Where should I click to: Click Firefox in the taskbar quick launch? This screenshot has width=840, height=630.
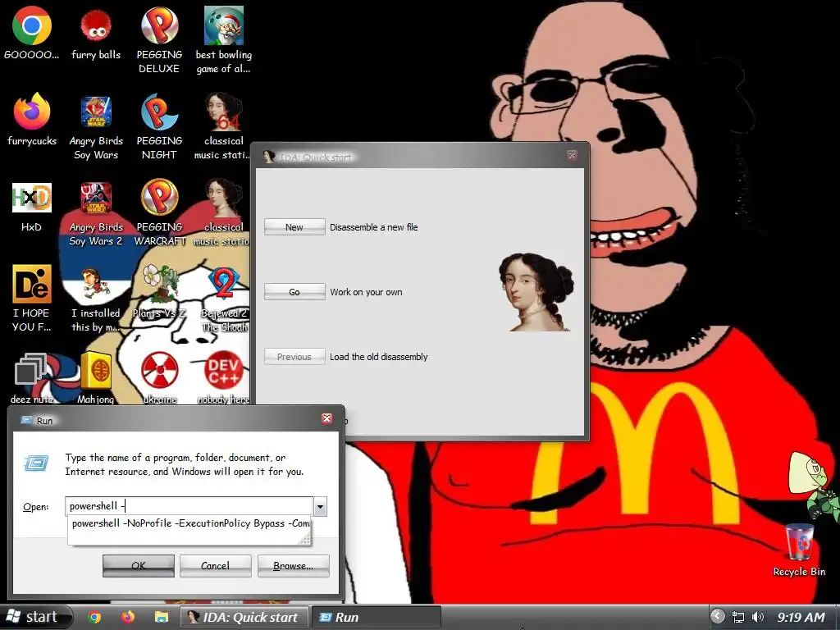pos(127,617)
